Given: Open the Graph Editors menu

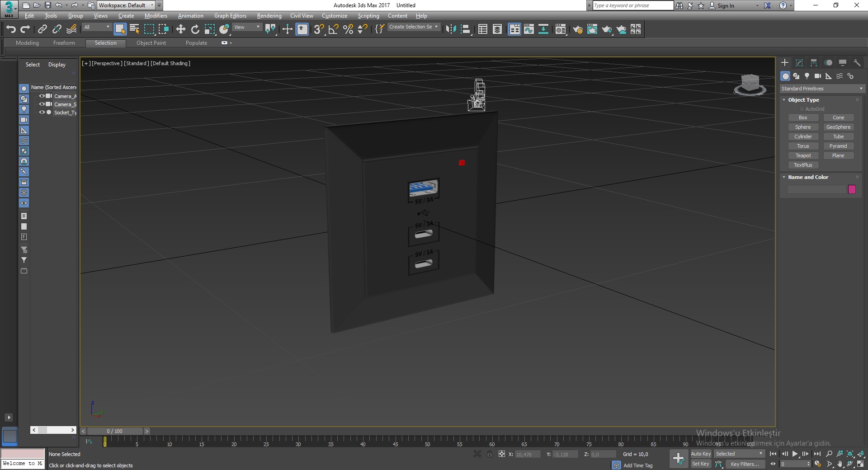Looking at the screenshot, I should tap(230, 16).
